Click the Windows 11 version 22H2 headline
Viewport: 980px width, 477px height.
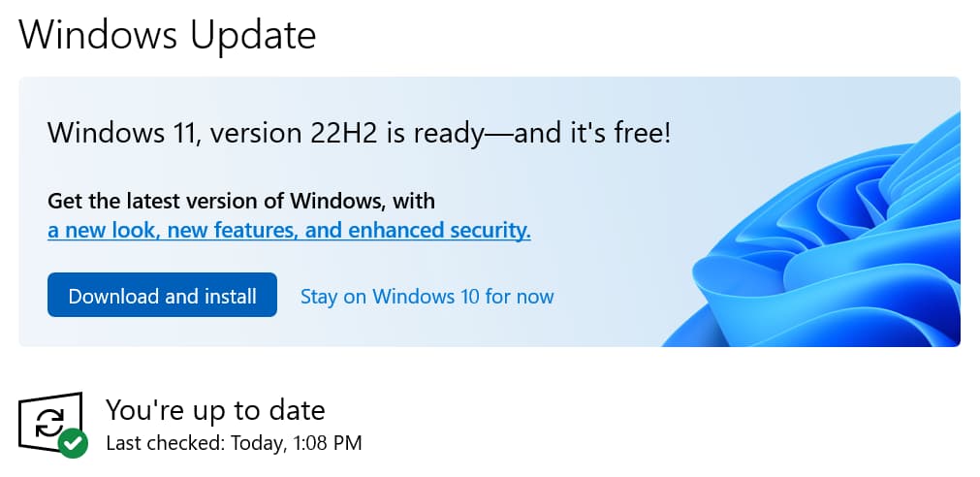pyautogui.click(x=359, y=132)
